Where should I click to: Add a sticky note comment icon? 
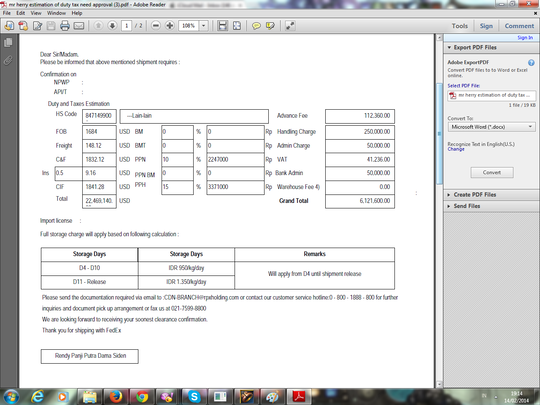pyautogui.click(x=256, y=26)
